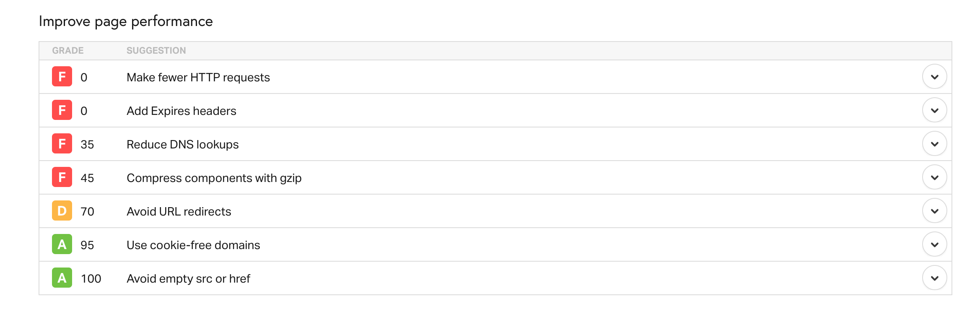
Task: Click the red F grade badge for HTTP requests
Action: (x=62, y=77)
